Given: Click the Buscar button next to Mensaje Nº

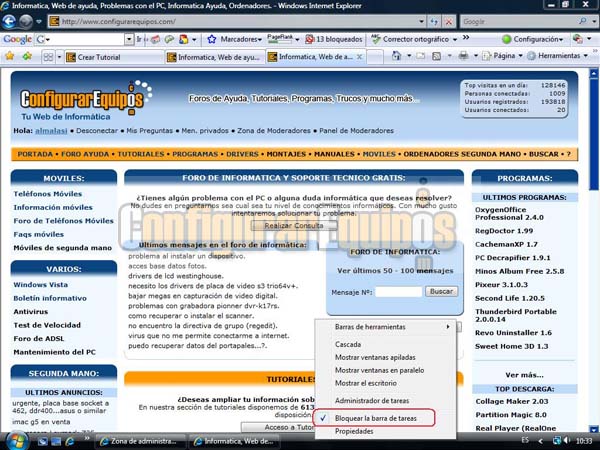Looking at the screenshot, I should [x=441, y=291].
